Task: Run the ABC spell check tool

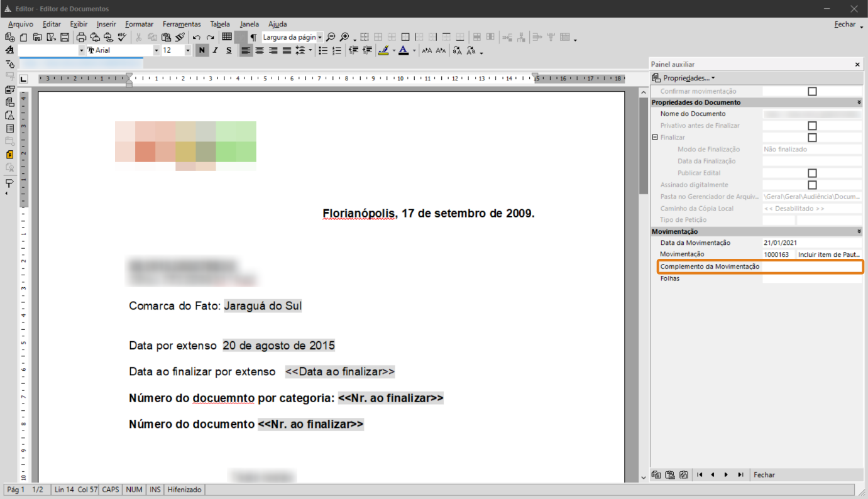Action: (x=123, y=37)
